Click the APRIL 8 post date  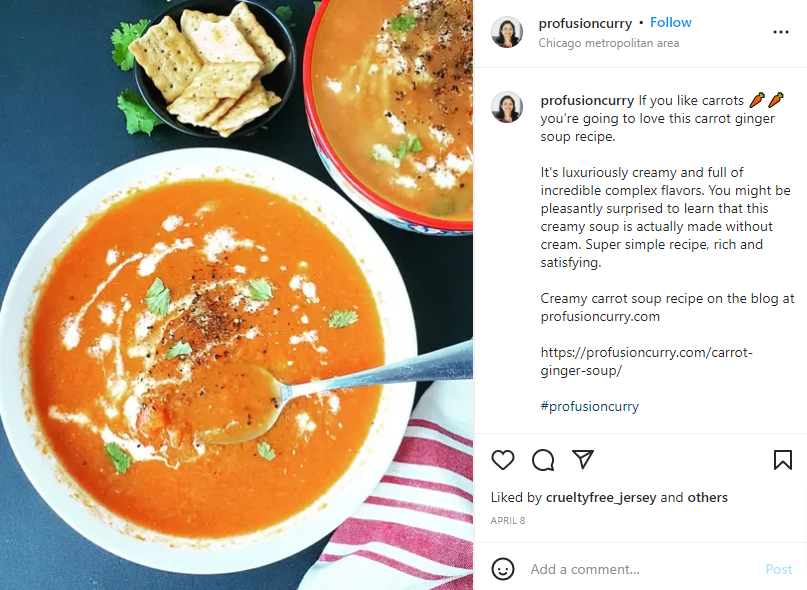(507, 520)
